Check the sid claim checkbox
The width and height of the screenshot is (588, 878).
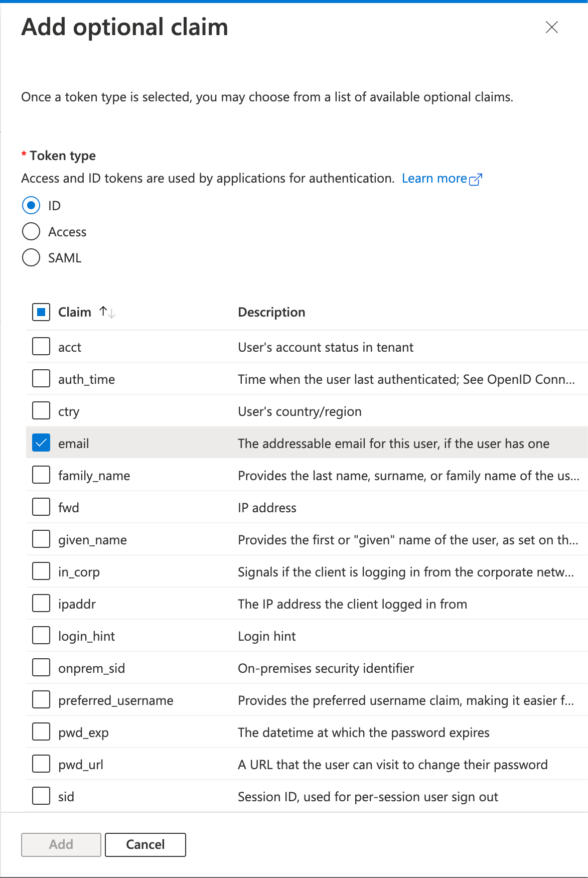click(41, 796)
